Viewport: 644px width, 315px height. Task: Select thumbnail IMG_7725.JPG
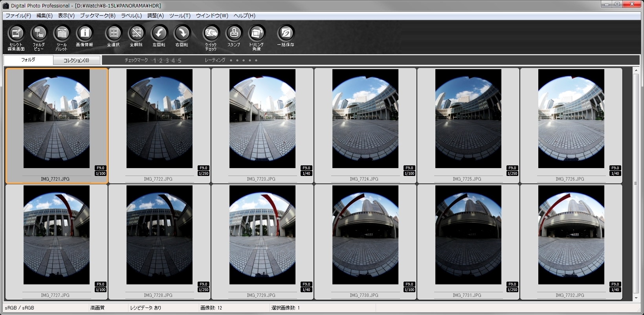[468, 119]
